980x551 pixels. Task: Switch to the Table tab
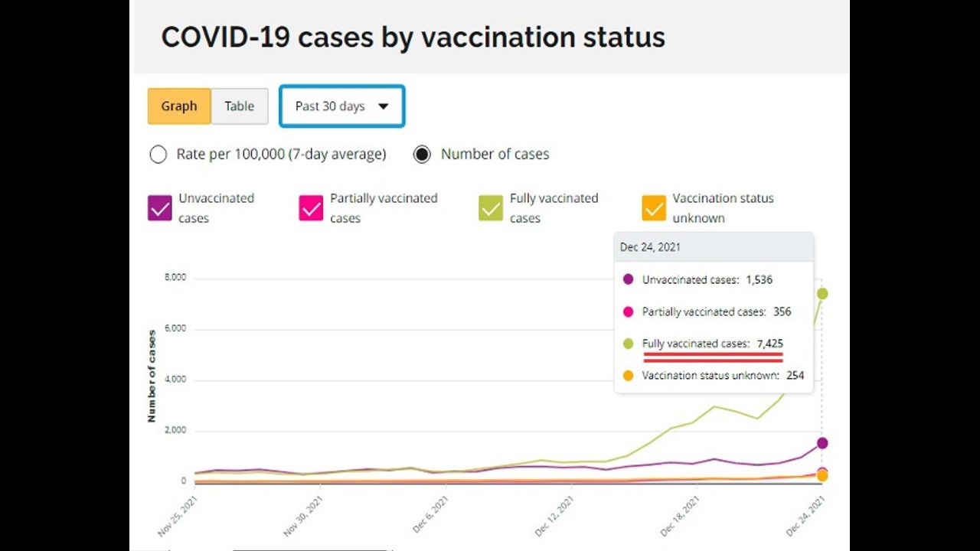239,106
